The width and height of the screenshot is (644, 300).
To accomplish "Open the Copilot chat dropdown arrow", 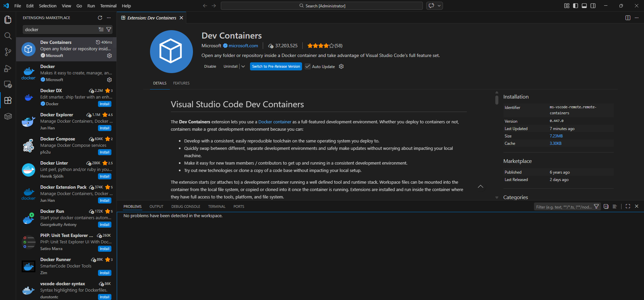I will point(439,6).
